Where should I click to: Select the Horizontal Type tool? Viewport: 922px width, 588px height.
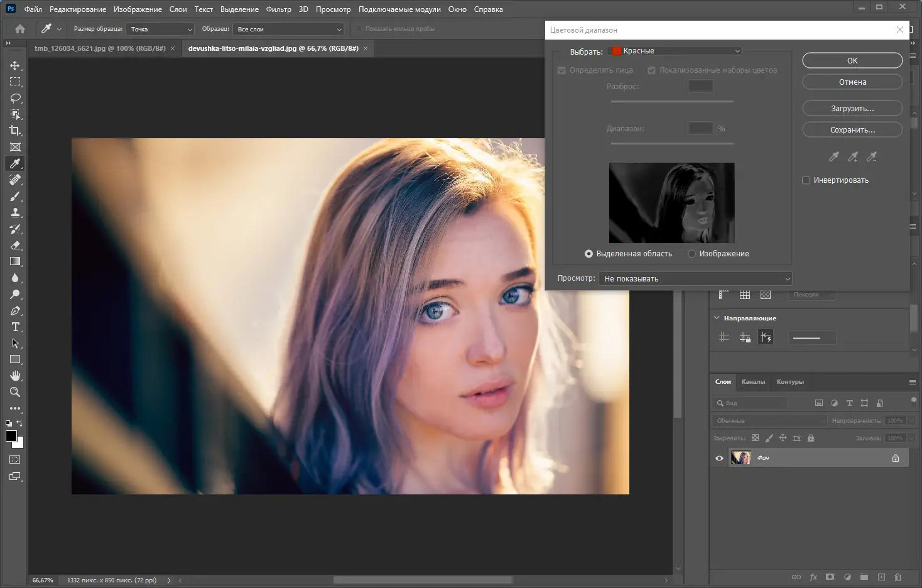15,327
